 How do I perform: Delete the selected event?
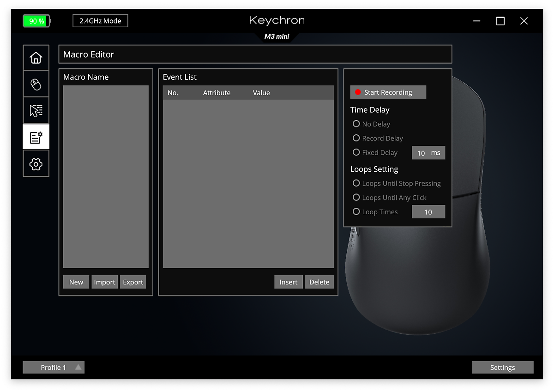pos(319,282)
